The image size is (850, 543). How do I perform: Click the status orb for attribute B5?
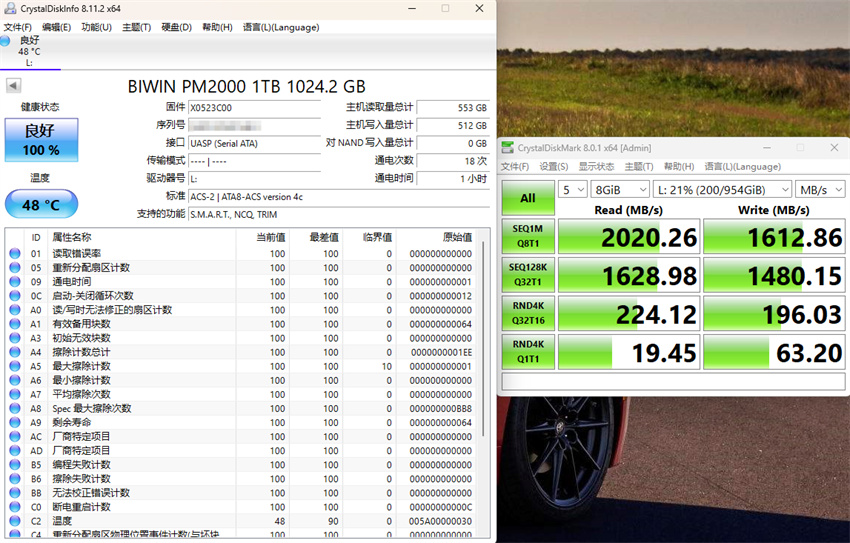[x=15, y=464]
